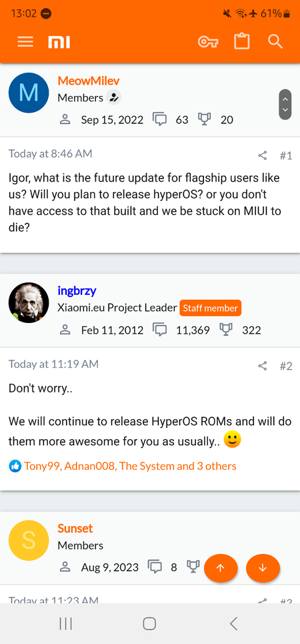
Task: Open register via clipboard icon
Action: (x=242, y=41)
